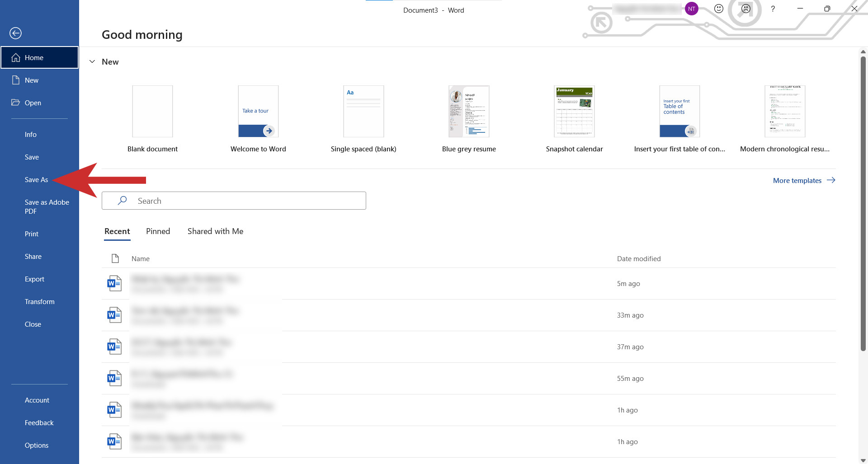Click the smiley face feedback icon
The height and width of the screenshot is (464, 868).
click(719, 9)
